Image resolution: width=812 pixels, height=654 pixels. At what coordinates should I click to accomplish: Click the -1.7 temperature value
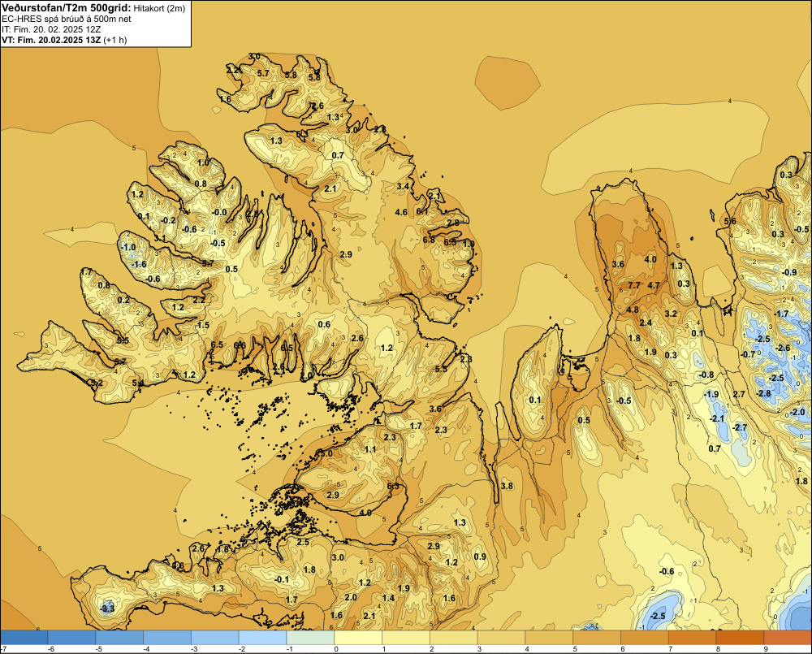click(781, 314)
